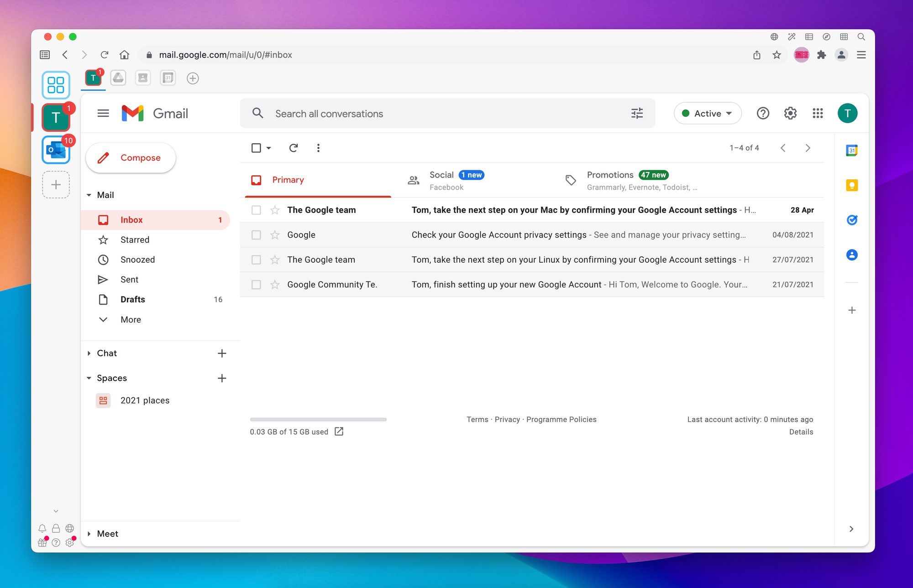
Task: Toggle the Active status indicator
Action: (708, 112)
